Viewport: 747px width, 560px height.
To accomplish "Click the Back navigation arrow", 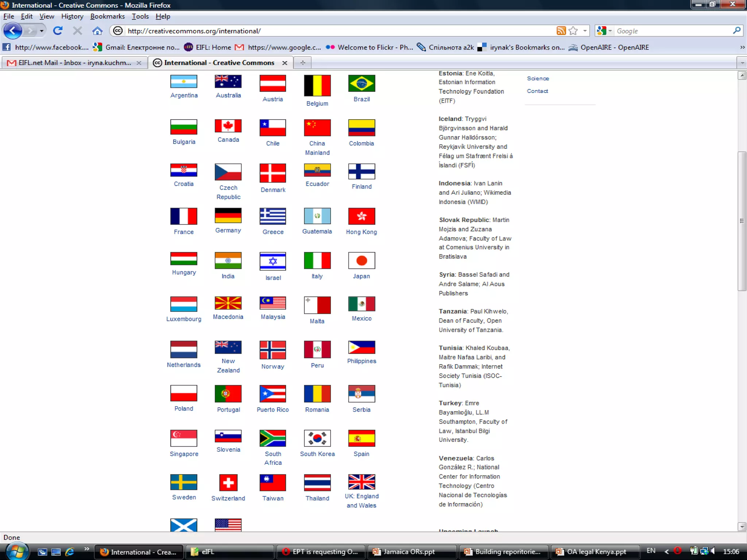I will coord(13,31).
